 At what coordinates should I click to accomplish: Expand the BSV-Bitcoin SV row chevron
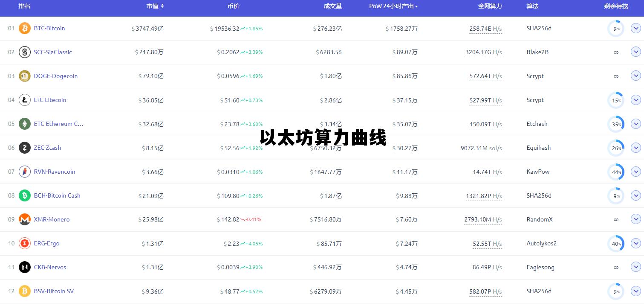click(x=635, y=291)
